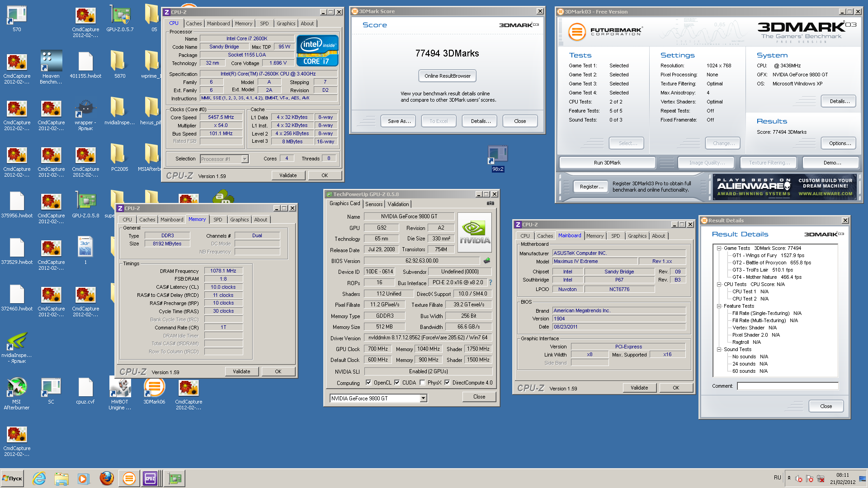
Task: Toggle the CUDA checkbox in GPU-Z
Action: click(397, 383)
